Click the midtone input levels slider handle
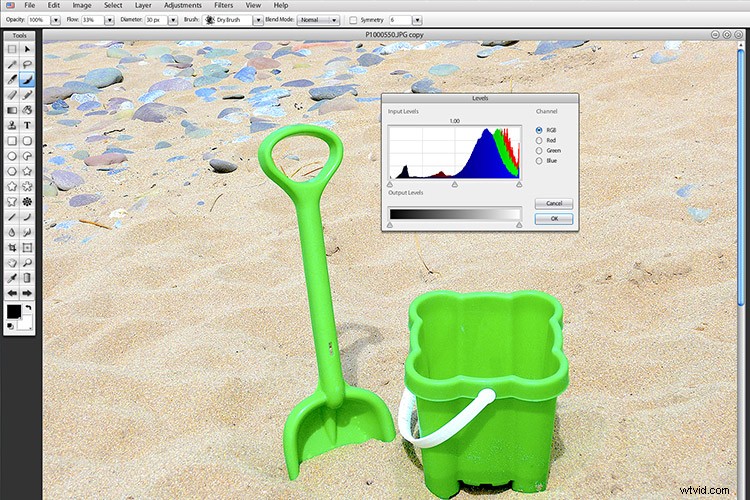The height and width of the screenshot is (500, 750). coord(454,184)
